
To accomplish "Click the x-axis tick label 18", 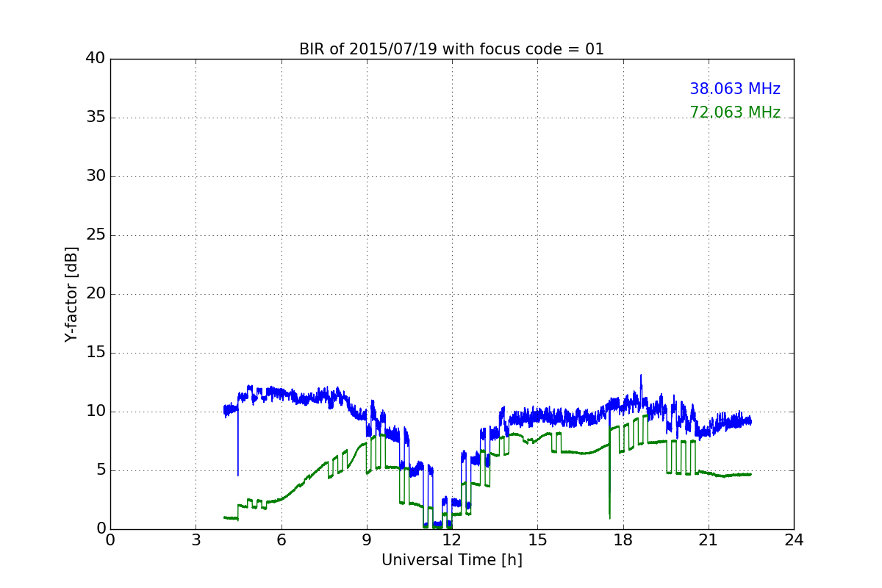I will tap(623, 540).
